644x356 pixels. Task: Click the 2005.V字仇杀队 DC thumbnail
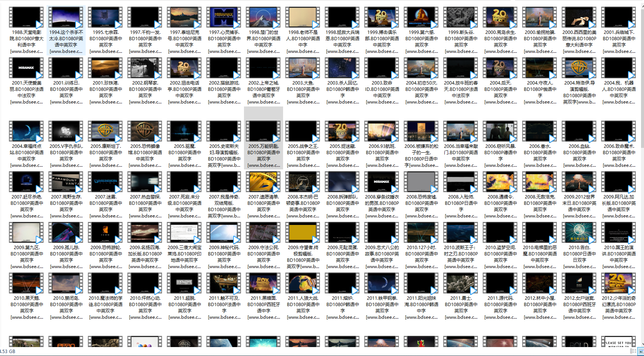point(66,131)
